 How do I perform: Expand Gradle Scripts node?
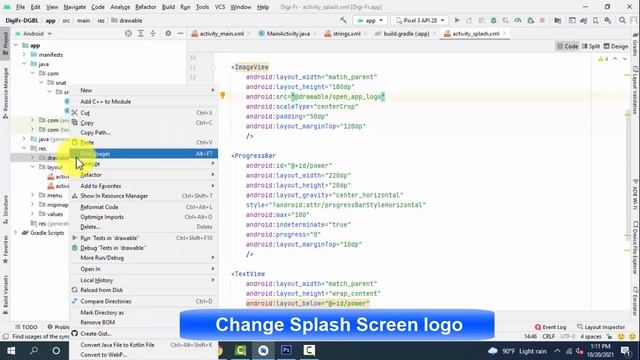pos(16,233)
